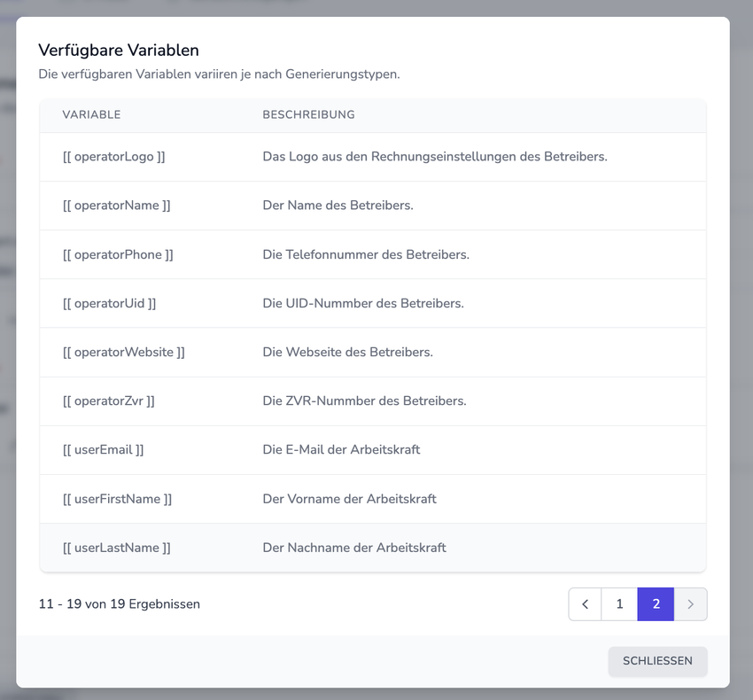Close the dialog with SCHLIESSEN button
The height and width of the screenshot is (700, 753).
657,661
